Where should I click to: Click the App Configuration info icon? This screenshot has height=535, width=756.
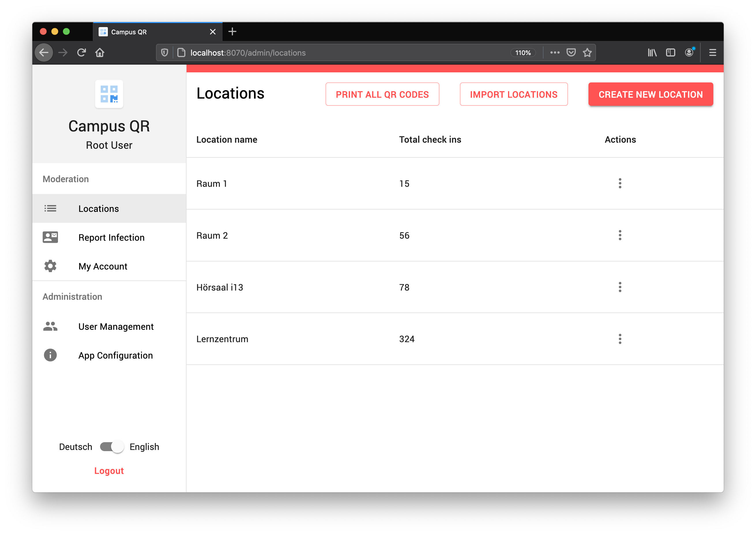click(50, 355)
